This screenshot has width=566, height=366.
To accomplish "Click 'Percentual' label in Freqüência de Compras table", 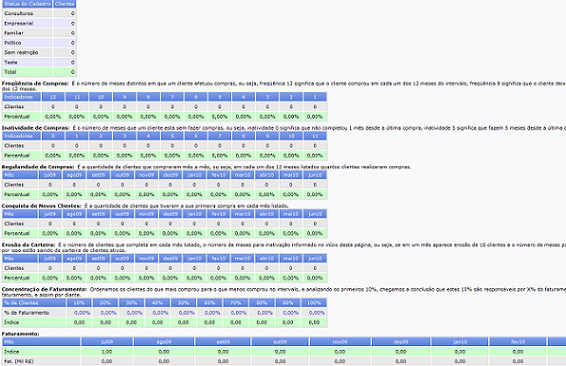I will coord(17,117).
